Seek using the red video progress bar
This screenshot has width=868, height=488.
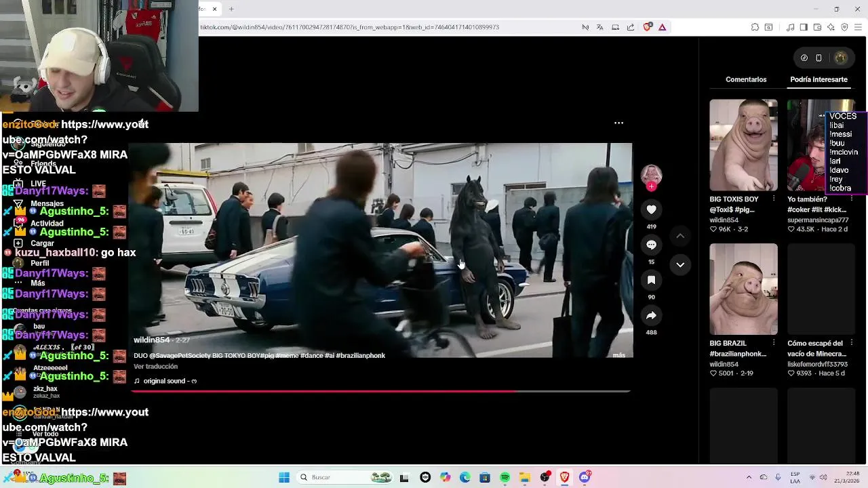(x=380, y=392)
